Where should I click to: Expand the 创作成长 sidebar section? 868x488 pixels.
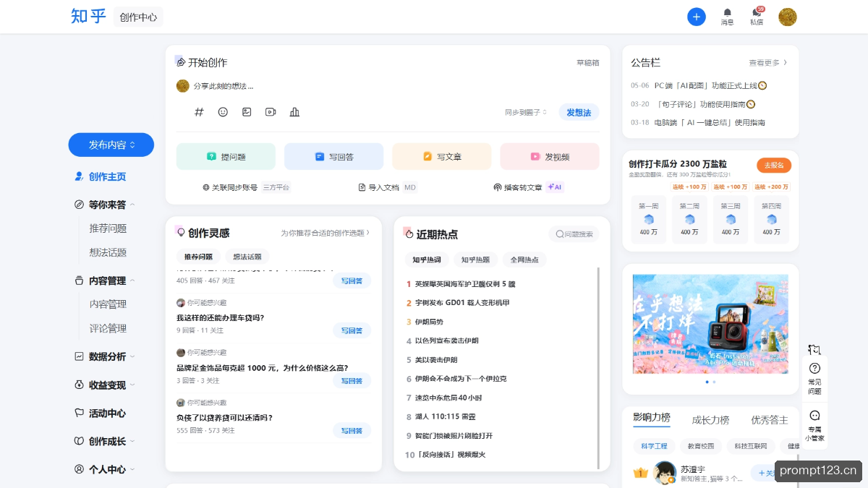[x=105, y=441]
